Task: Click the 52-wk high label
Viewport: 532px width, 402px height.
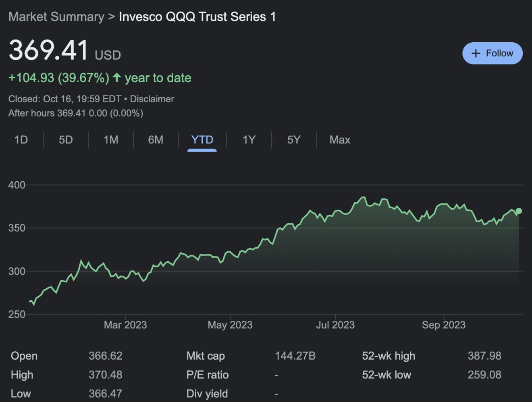Action: (389, 356)
